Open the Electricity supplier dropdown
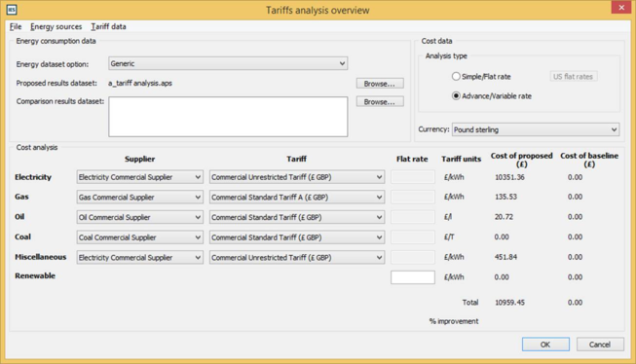This screenshot has height=364, width=636. (139, 177)
